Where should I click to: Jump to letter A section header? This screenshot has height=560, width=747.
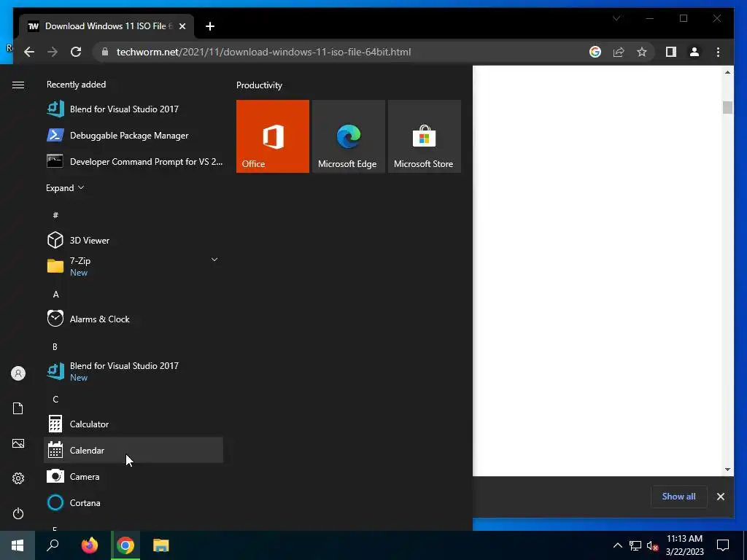pyautogui.click(x=55, y=295)
